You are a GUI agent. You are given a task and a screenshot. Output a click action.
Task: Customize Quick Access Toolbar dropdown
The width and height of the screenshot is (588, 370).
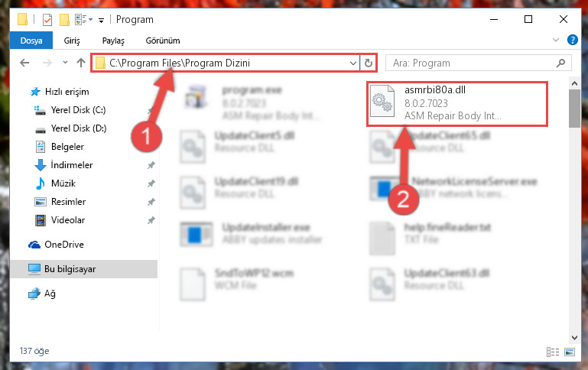coord(101,20)
